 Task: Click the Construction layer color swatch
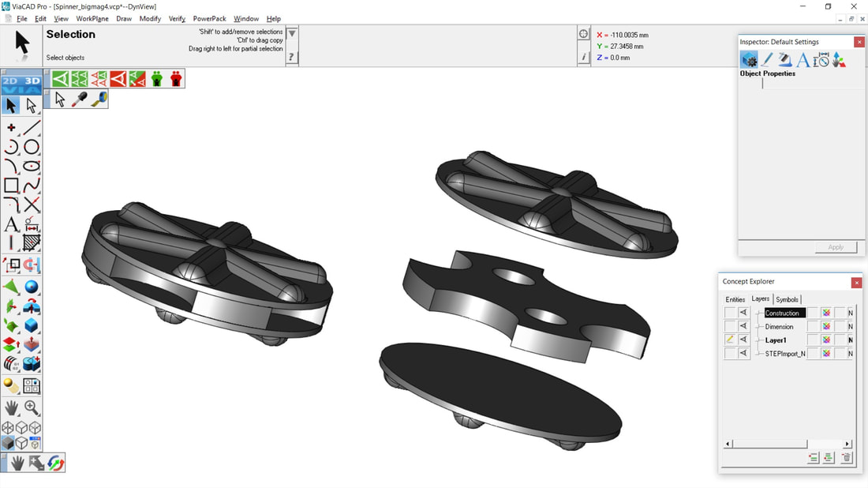[826, 313]
